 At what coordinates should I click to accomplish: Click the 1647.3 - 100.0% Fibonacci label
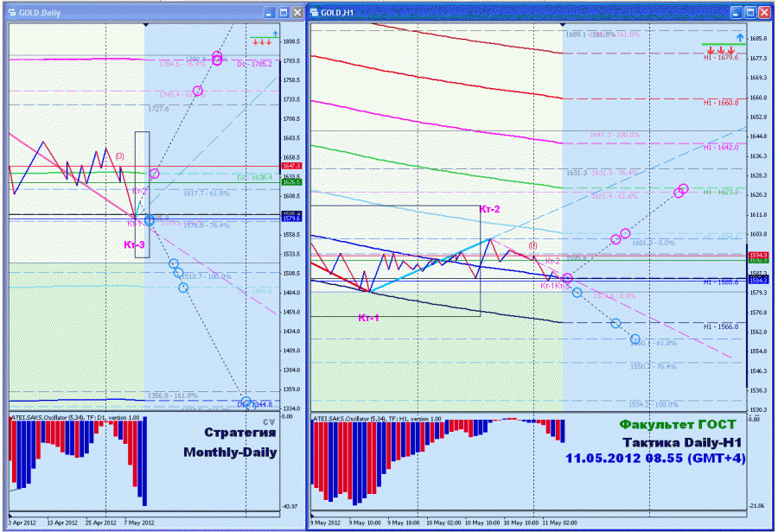click(x=615, y=135)
